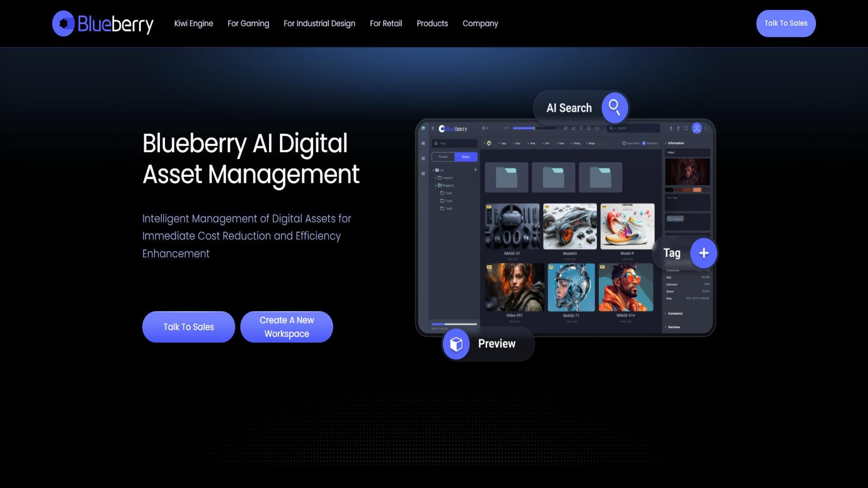The image size is (868, 488).
Task: Collapse the Information panel
Action: pyautogui.click(x=665, y=143)
